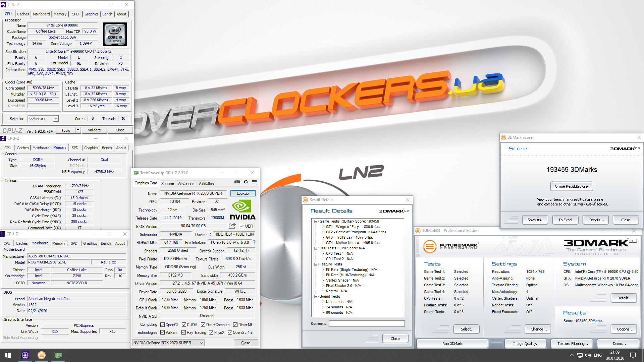Toggle the UEFI checkbox in GPU-Z
644x362 pixels.
(242, 226)
